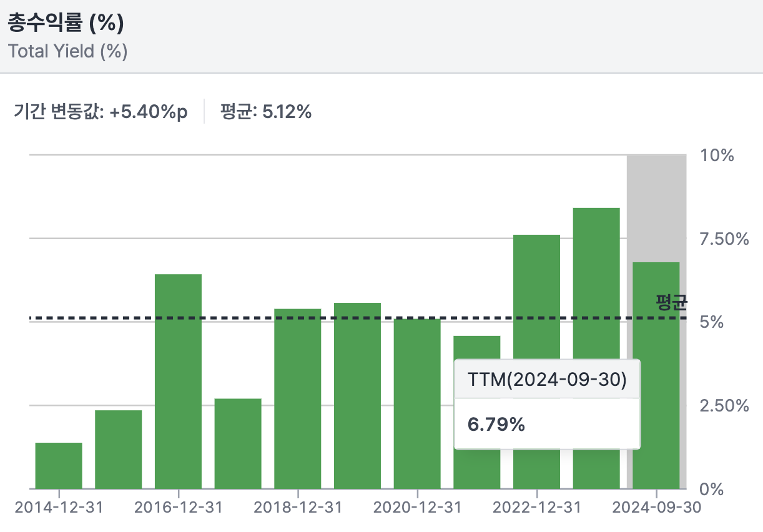
Task: Click the 2016-12-31 x-axis label
Action: point(178,507)
